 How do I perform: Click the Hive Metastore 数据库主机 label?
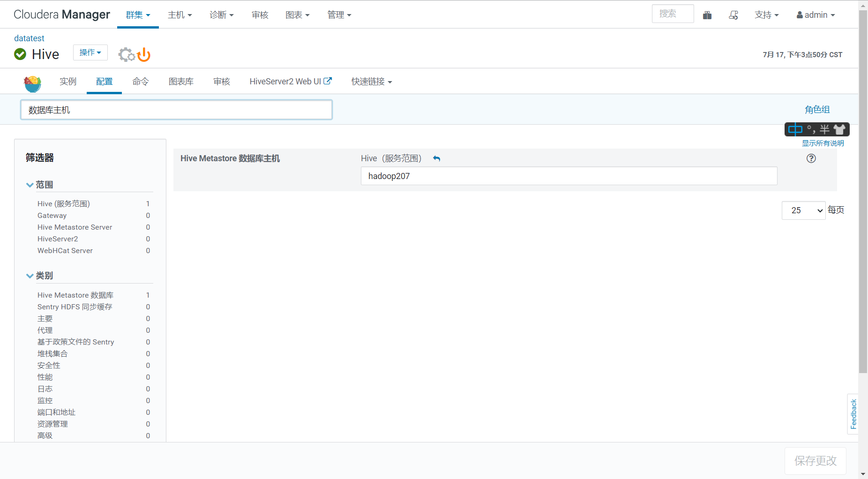230,158
